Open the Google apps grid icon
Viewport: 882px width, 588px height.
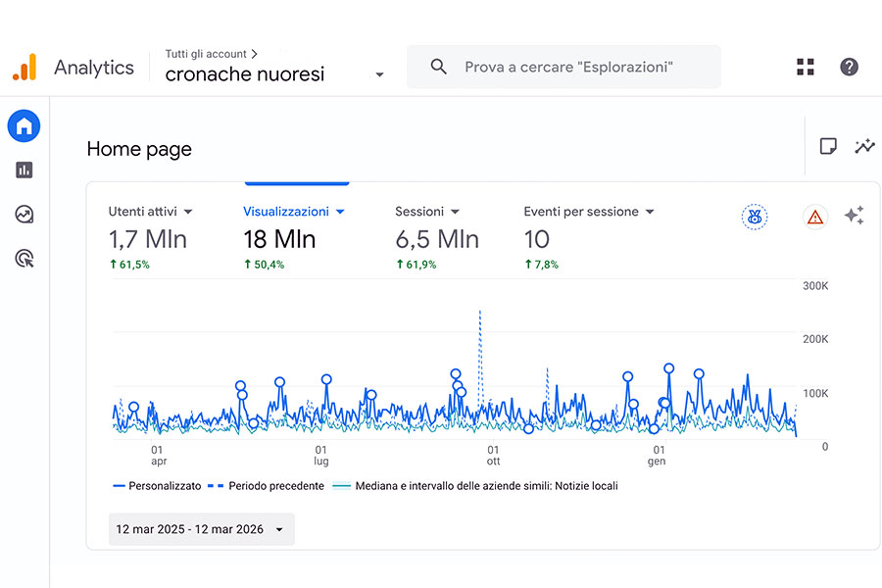(806, 67)
